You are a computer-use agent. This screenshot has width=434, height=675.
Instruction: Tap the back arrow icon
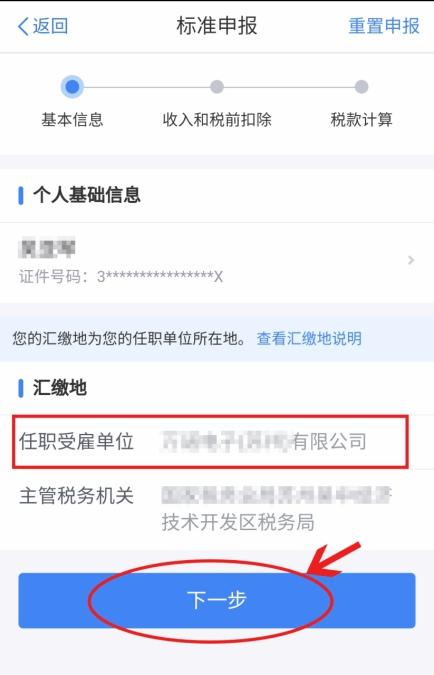point(23,26)
